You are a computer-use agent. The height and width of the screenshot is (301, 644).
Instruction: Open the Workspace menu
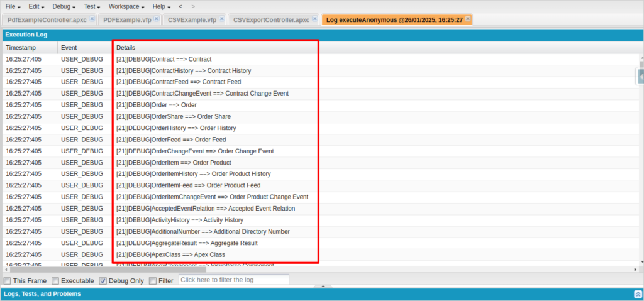126,6
